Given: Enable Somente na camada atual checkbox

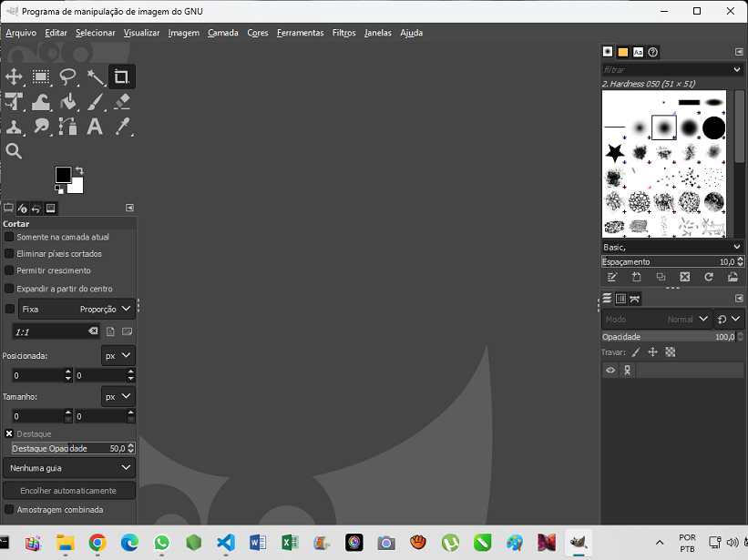Looking at the screenshot, I should point(9,237).
